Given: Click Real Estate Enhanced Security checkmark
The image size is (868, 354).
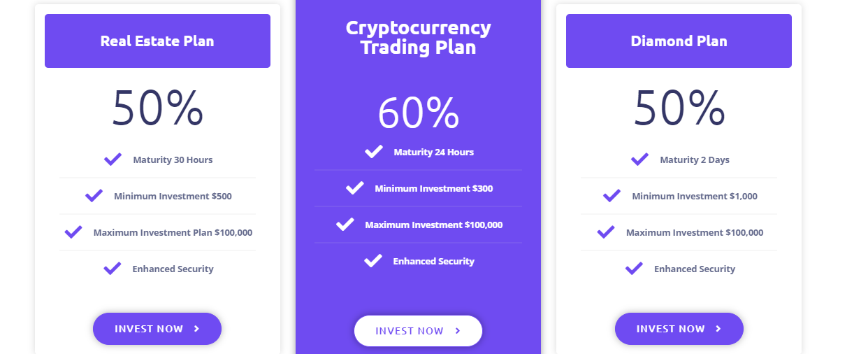Looking at the screenshot, I should 112,269.
